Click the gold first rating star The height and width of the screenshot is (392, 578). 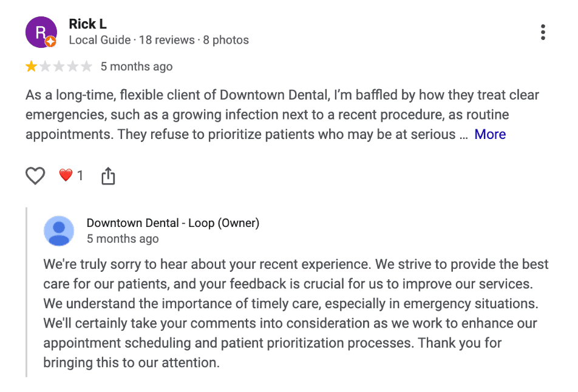coord(32,67)
